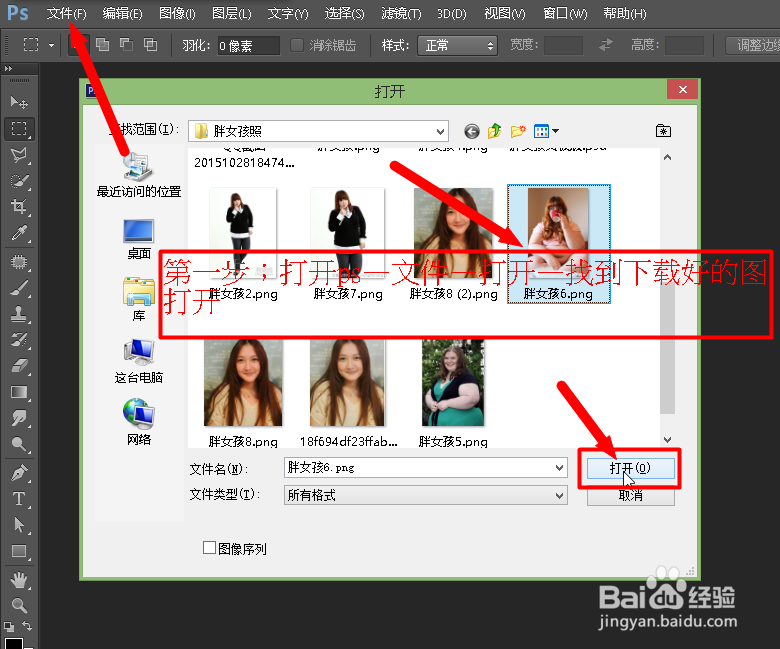
Task: Select the Move tool
Action: (19, 102)
